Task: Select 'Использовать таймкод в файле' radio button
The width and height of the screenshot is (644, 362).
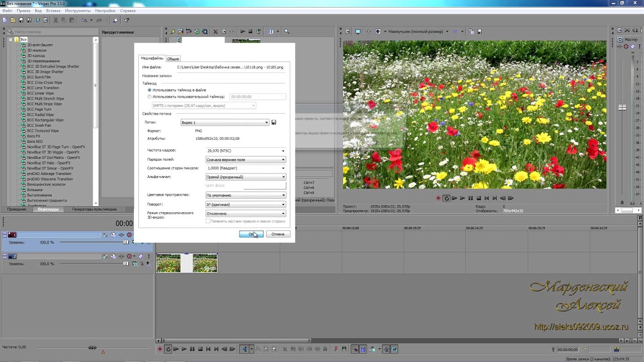Action: click(149, 90)
